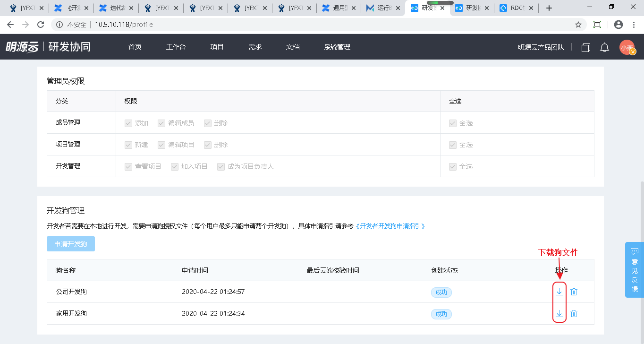
Task: Open the user avatar menu
Action: click(627, 47)
